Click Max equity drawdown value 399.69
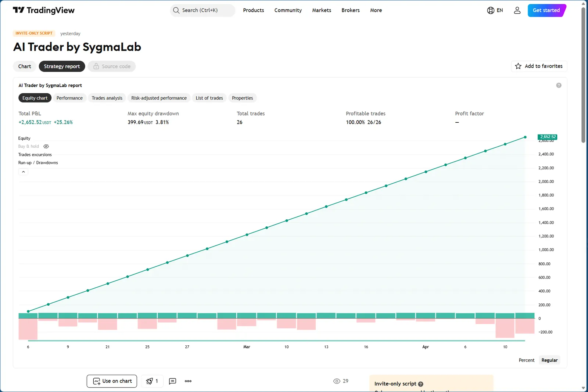The height and width of the screenshot is (392, 588). point(135,122)
